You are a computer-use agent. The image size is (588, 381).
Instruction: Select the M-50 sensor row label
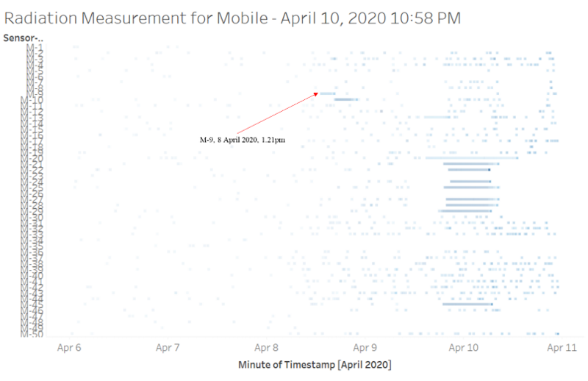coord(32,334)
